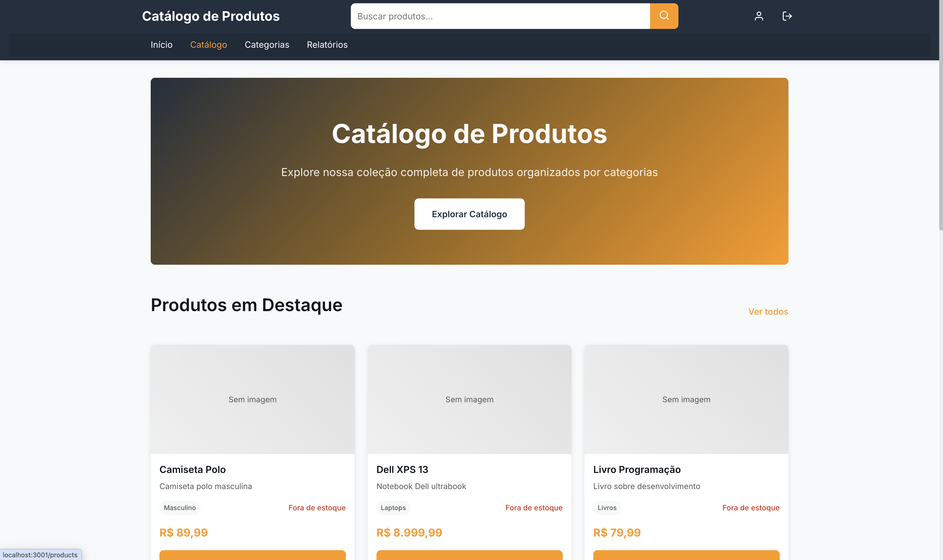Click the Dell XPS 13 product name
The height and width of the screenshot is (560, 943).
tap(402, 469)
